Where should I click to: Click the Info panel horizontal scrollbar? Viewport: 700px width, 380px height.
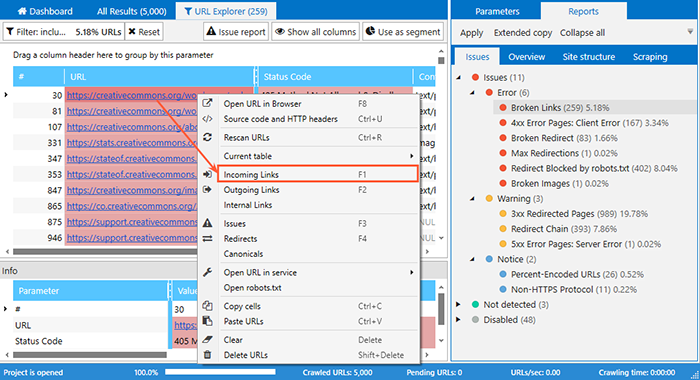pyautogui.click(x=90, y=355)
